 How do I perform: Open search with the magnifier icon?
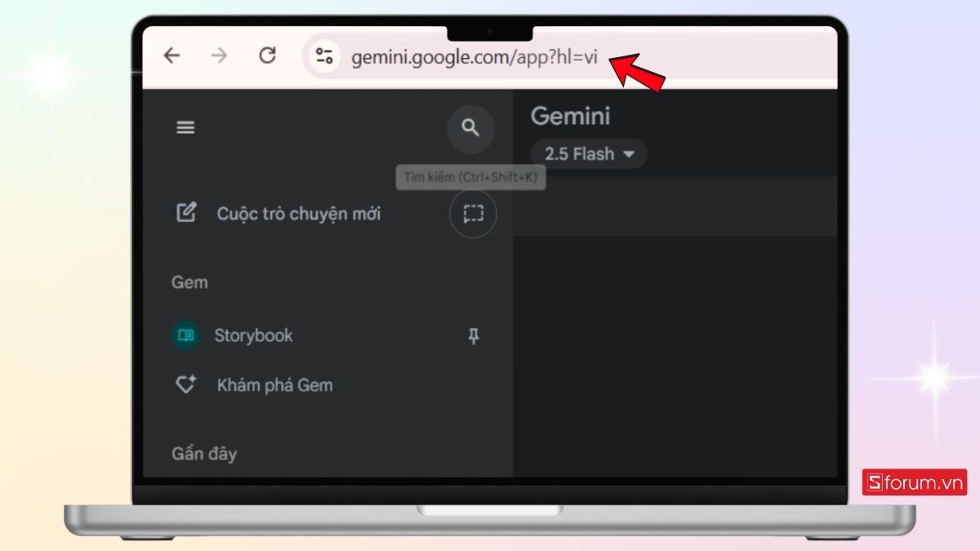(x=470, y=128)
